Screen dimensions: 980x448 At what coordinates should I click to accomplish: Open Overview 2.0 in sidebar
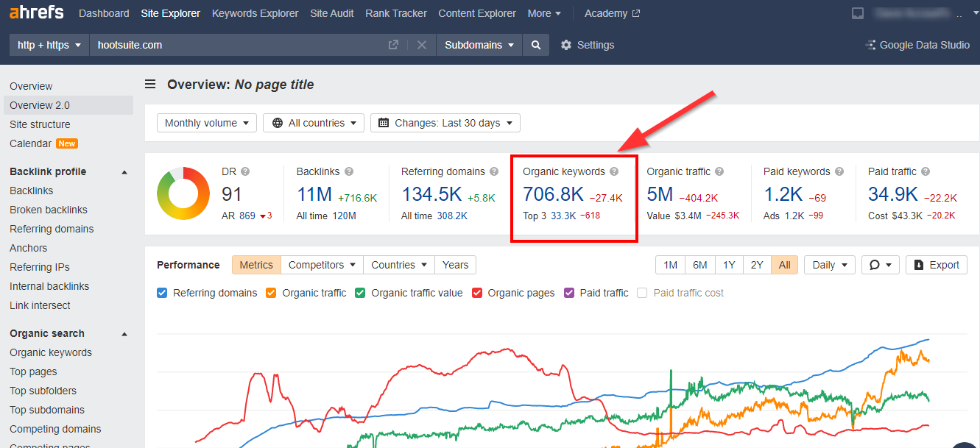click(68, 105)
